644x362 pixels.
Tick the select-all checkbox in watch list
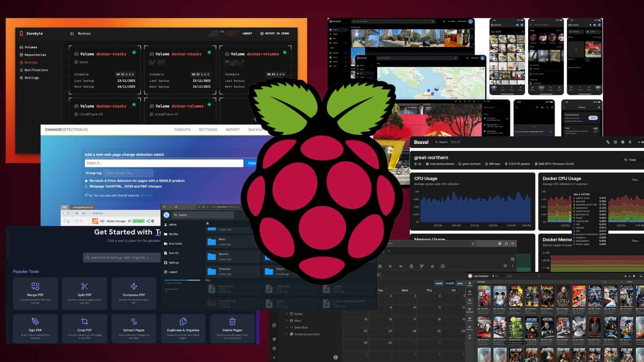(65, 213)
